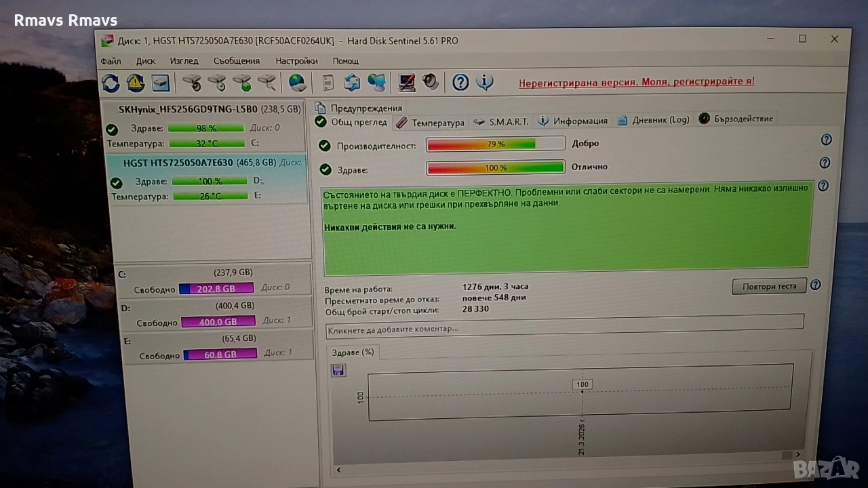Open the S.M.A.R.T. tab
Image resolution: width=868 pixels, height=488 pixels.
(500, 121)
